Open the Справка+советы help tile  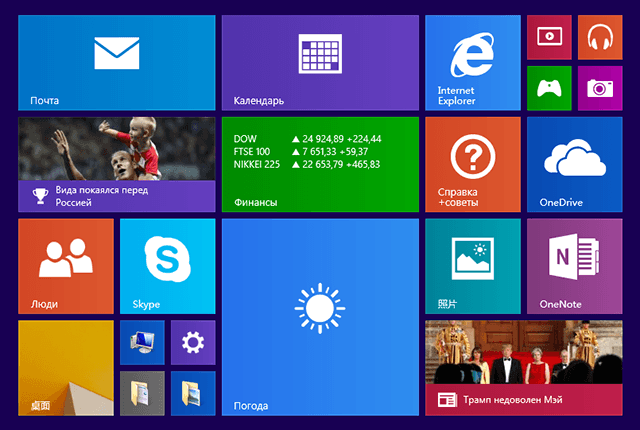click(x=473, y=164)
